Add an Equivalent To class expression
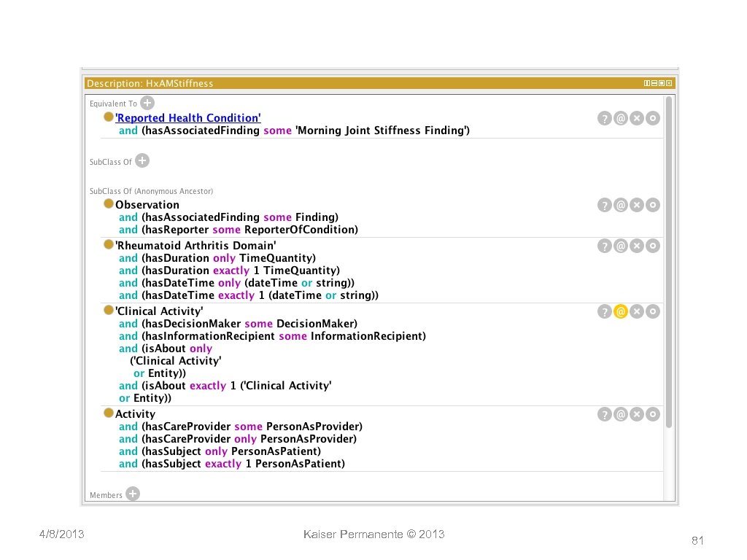This screenshot has width=747, height=560. 147,103
